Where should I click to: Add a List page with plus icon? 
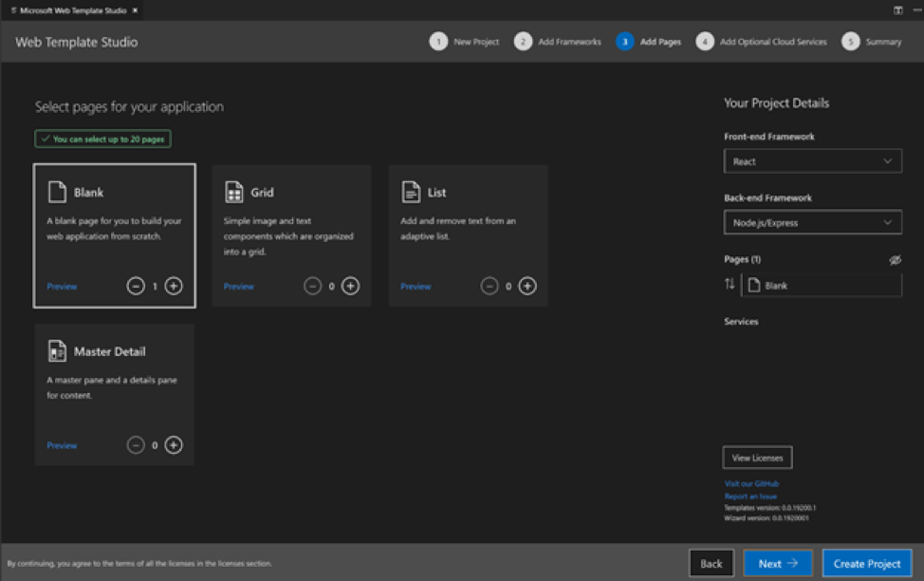tap(527, 286)
